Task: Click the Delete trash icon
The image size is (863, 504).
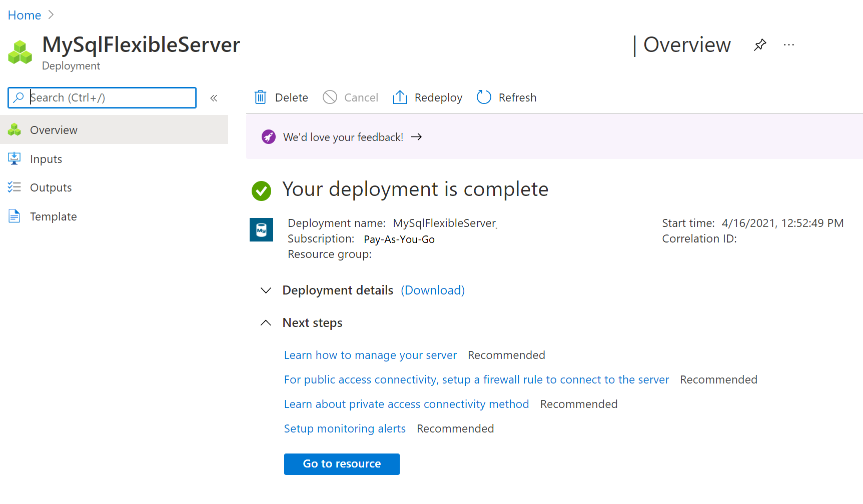Action: coord(260,97)
